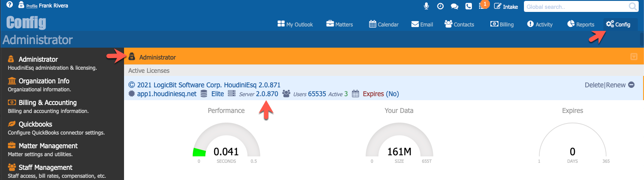
Task: Click the magnifier icon in Global search
Action: click(x=633, y=6)
